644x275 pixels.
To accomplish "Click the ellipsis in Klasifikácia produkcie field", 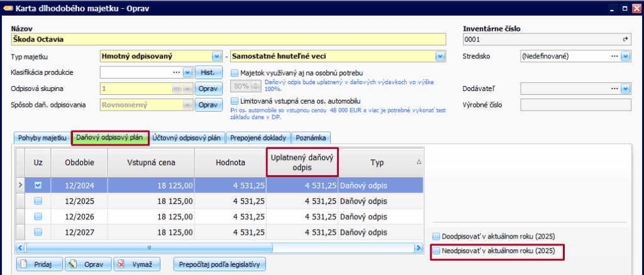I will (177, 72).
